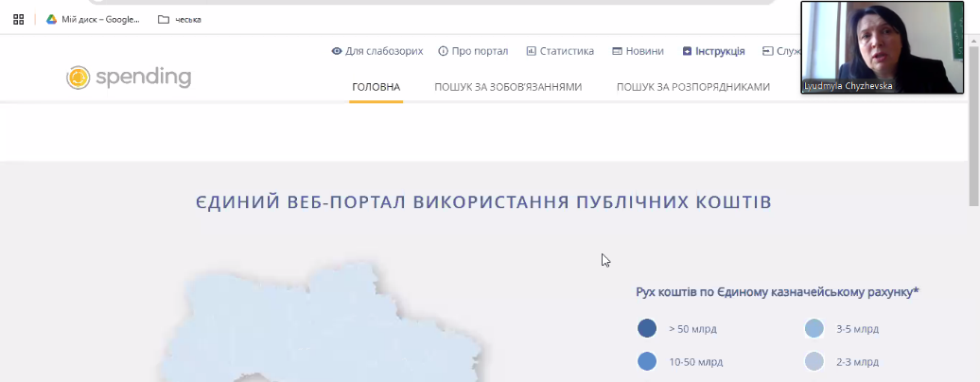Click the 3-5 млрд color swatch
The width and height of the screenshot is (980, 382).
[x=814, y=328]
